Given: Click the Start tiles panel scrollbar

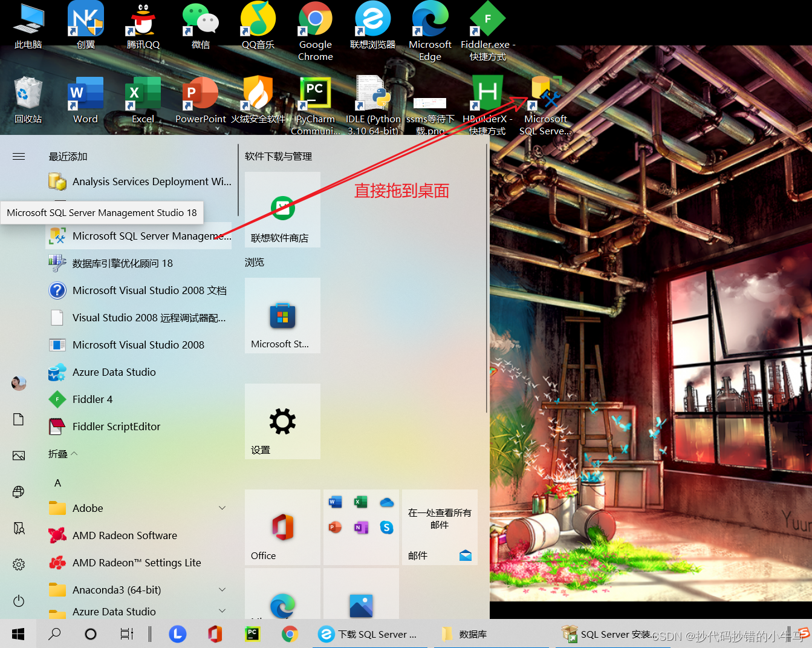Looking at the screenshot, I should [x=487, y=279].
